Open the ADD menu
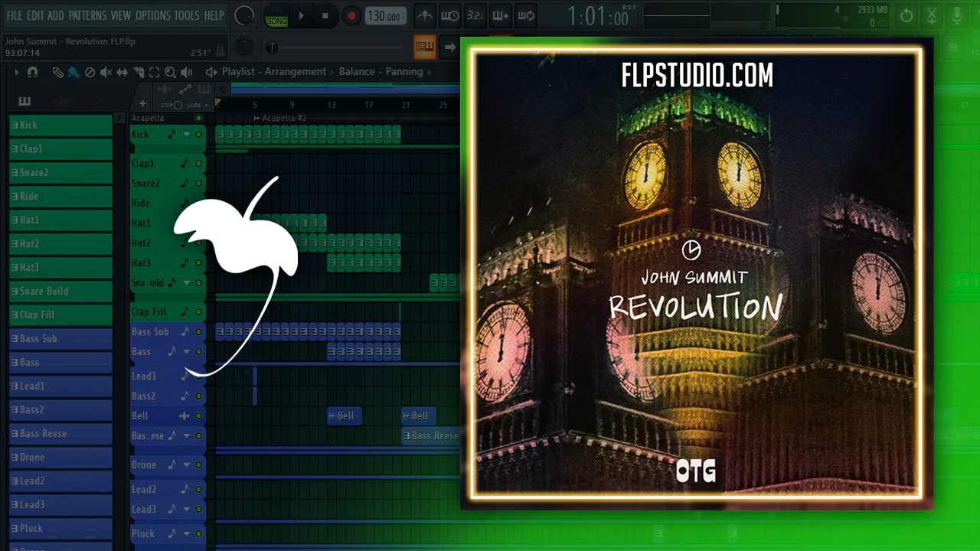 tap(56, 15)
